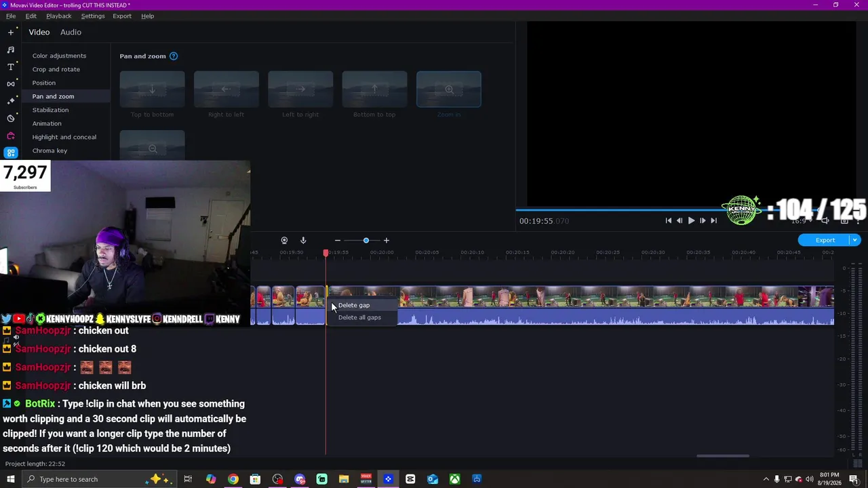Click the blue Export button
This screenshot has width=868, height=488.
click(825, 240)
